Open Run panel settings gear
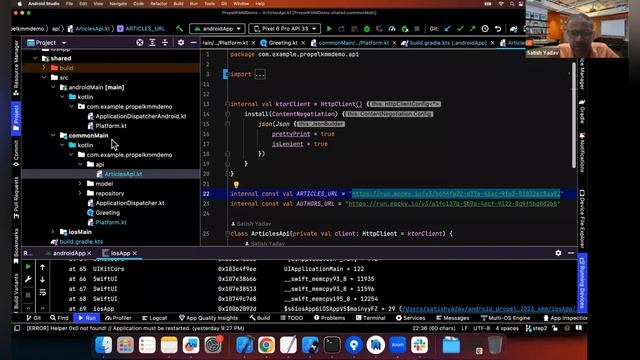 558,253
